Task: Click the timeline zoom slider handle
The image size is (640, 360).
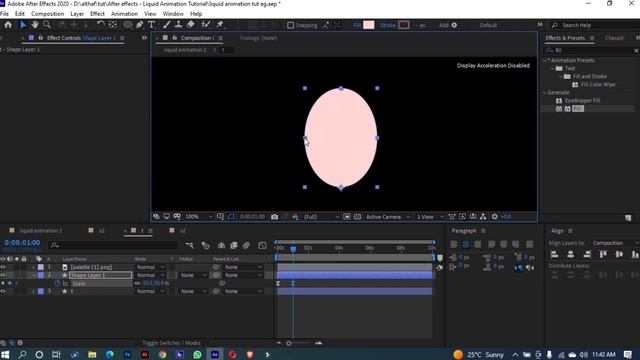Action: (x=289, y=343)
